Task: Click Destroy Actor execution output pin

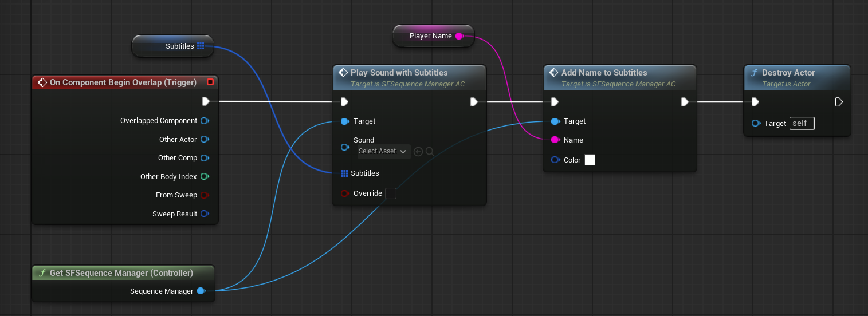Action: click(x=839, y=102)
